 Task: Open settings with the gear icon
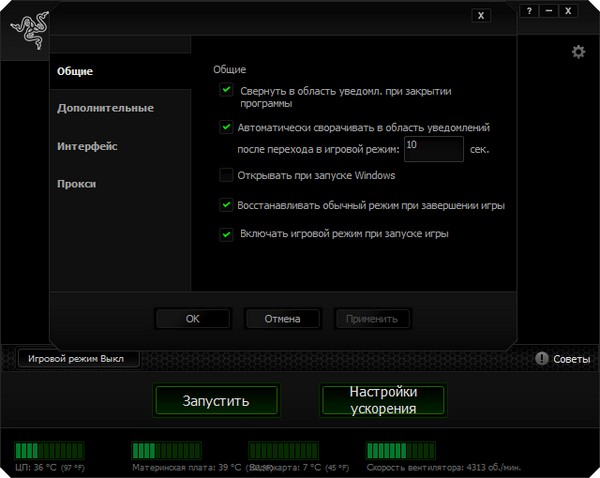pyautogui.click(x=578, y=52)
